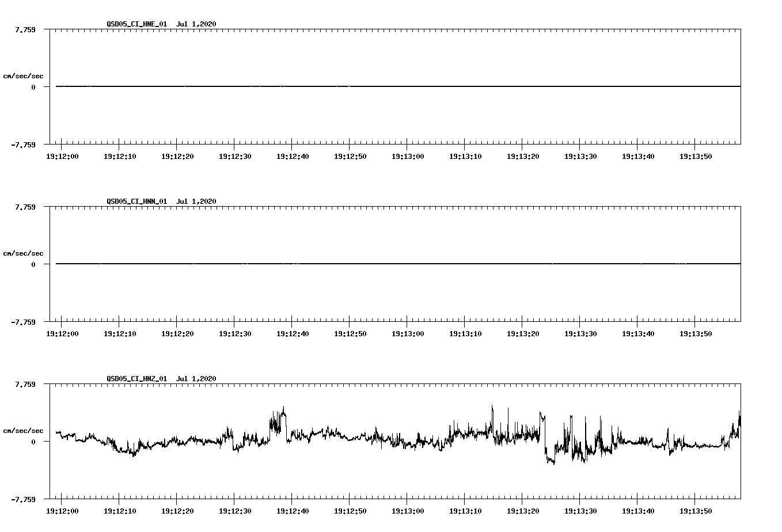
Task: Click the flat HNN trace line
Action: click(x=398, y=264)
